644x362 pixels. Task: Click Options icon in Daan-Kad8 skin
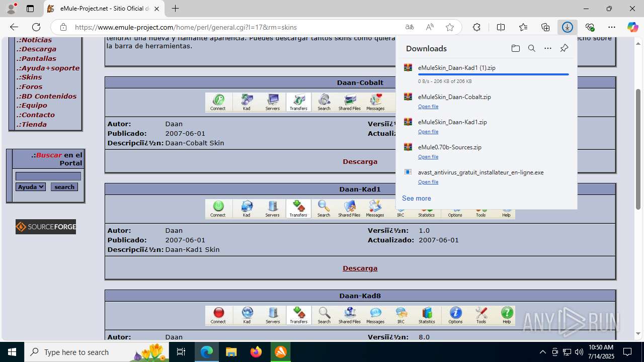coord(455,315)
